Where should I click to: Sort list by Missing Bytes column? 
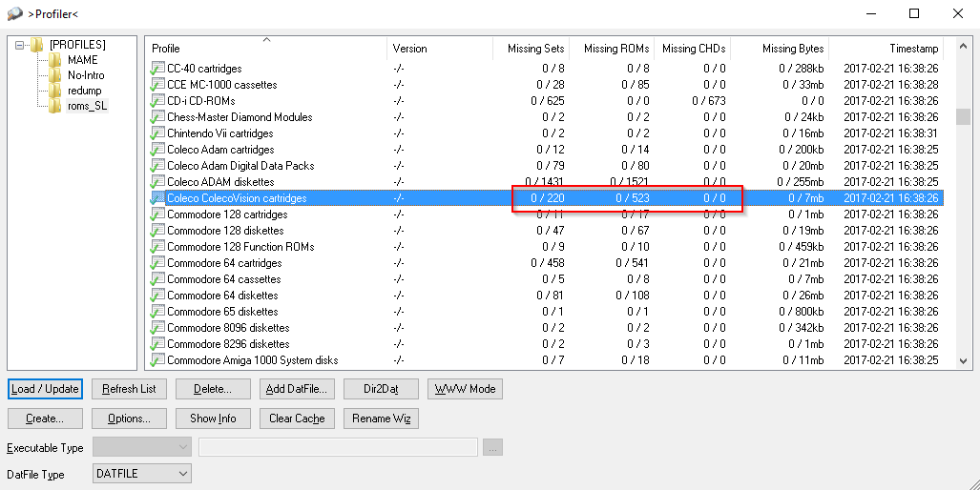[780, 48]
